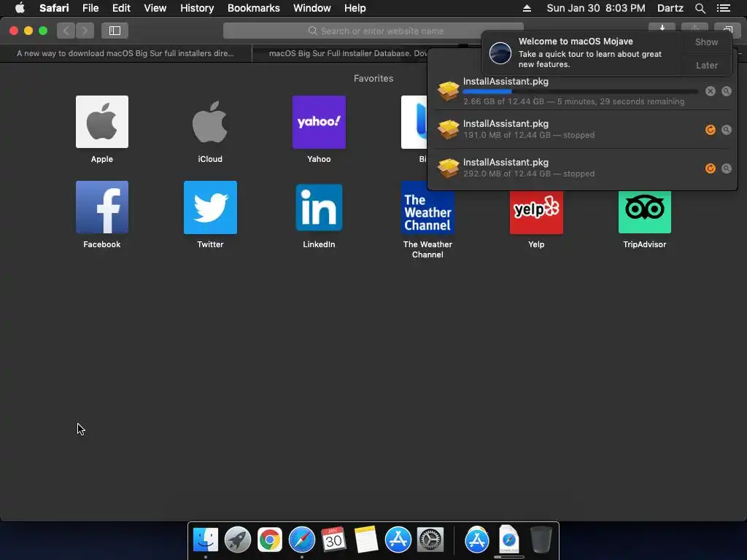Click the active download progress bar
The height and width of the screenshot is (560, 747).
pyautogui.click(x=580, y=91)
